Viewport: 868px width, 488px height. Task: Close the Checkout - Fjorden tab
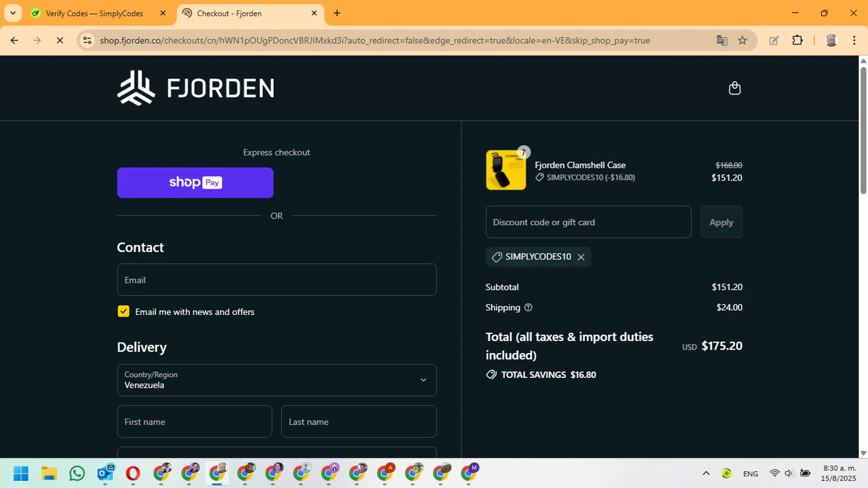(x=314, y=13)
